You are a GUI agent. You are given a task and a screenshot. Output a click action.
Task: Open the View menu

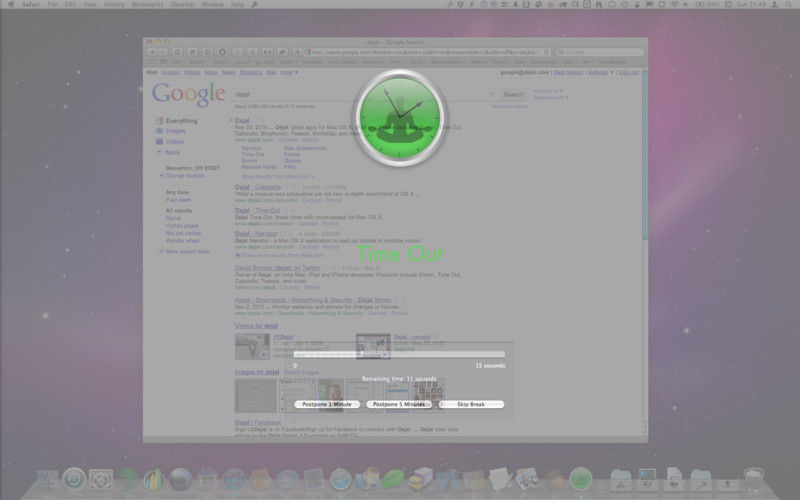pyautogui.click(x=90, y=4)
